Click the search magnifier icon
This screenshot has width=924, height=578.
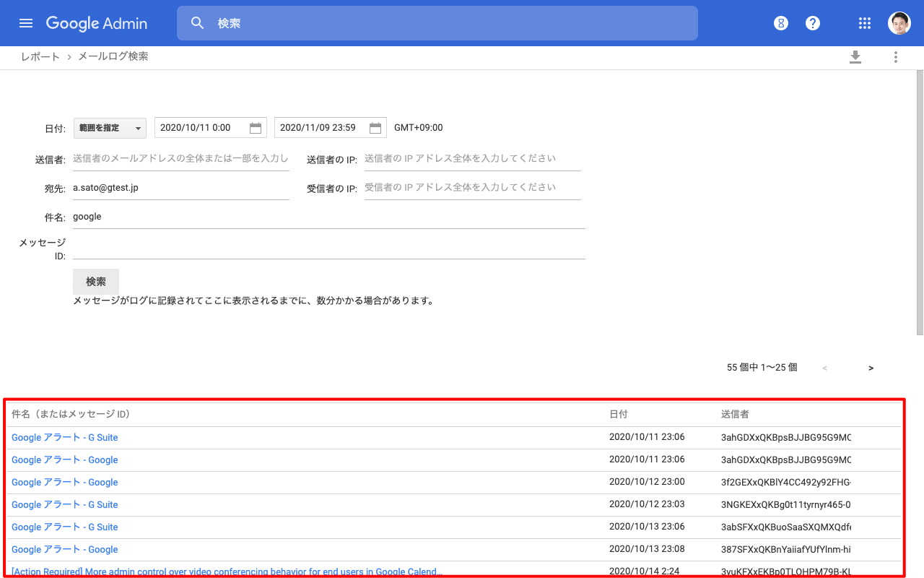point(198,23)
